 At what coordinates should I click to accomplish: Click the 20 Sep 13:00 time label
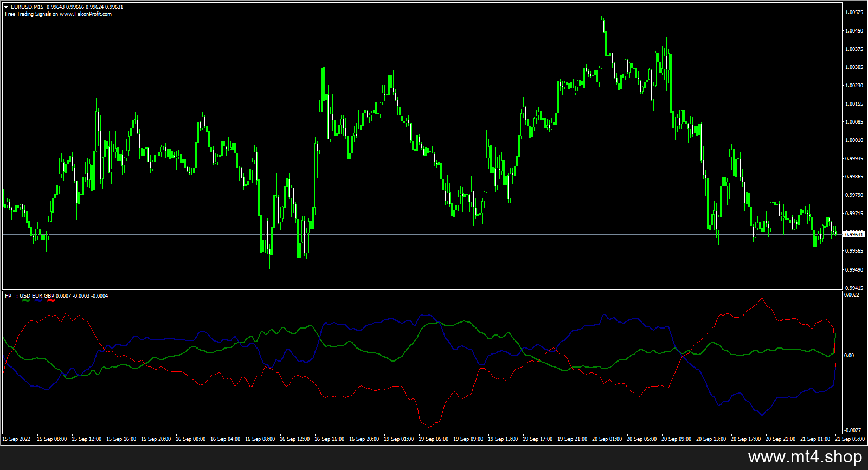(711, 439)
